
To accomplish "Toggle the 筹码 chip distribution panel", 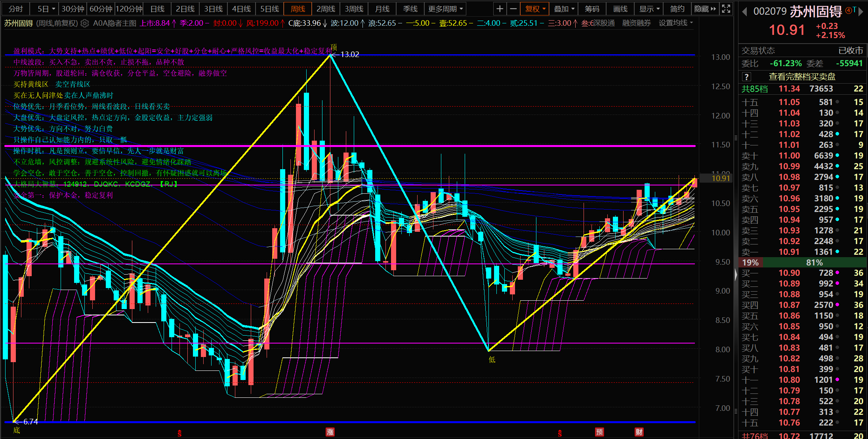I will point(592,9).
